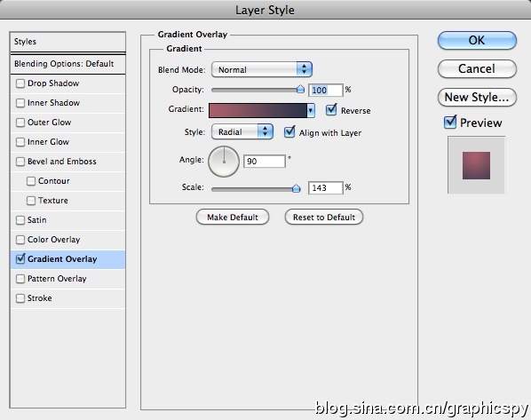Click the Scale value field
Viewport: 531px width, 420px height.
point(326,187)
